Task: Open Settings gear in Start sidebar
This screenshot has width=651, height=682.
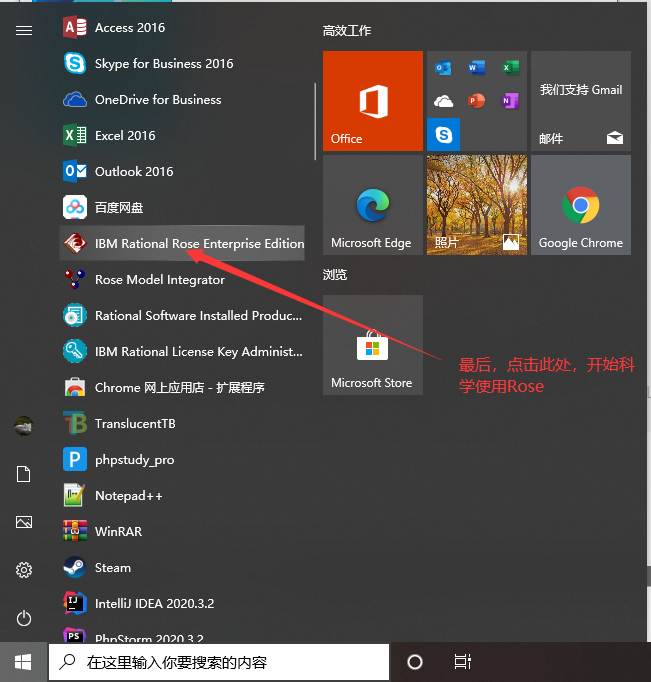Action: click(24, 570)
